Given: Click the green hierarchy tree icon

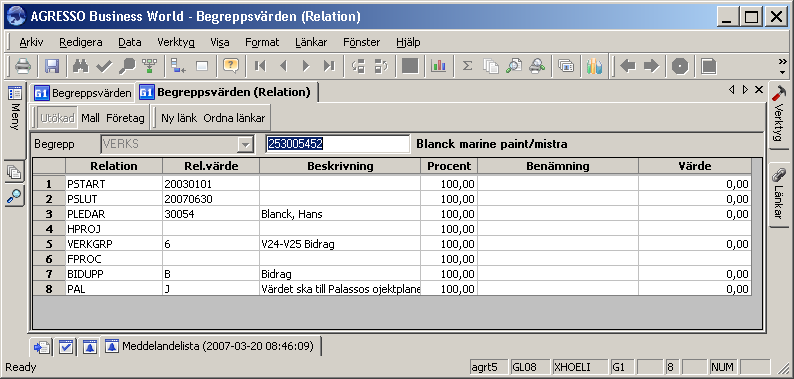Looking at the screenshot, I should click(149, 66).
